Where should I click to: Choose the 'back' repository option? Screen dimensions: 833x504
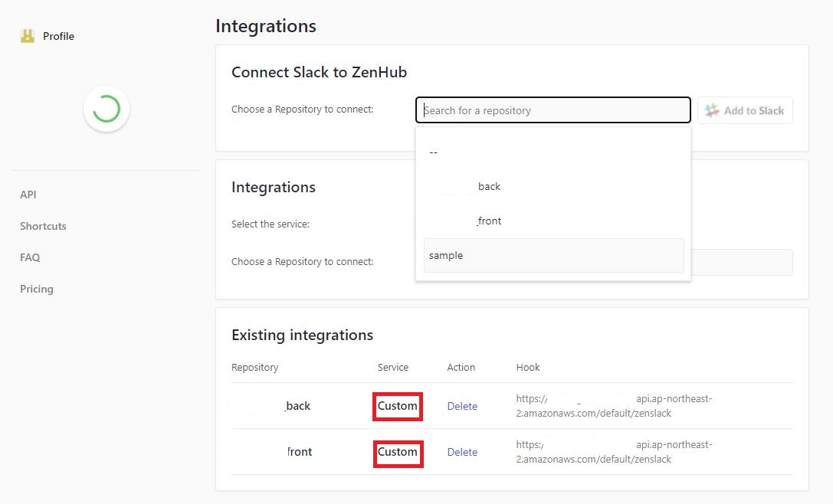pyautogui.click(x=553, y=186)
